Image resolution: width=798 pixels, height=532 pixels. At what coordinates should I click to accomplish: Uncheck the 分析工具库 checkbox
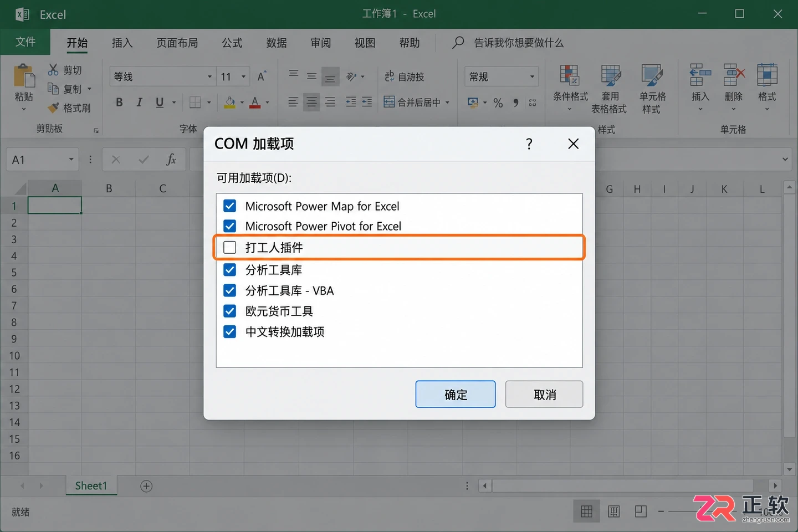pos(230,270)
